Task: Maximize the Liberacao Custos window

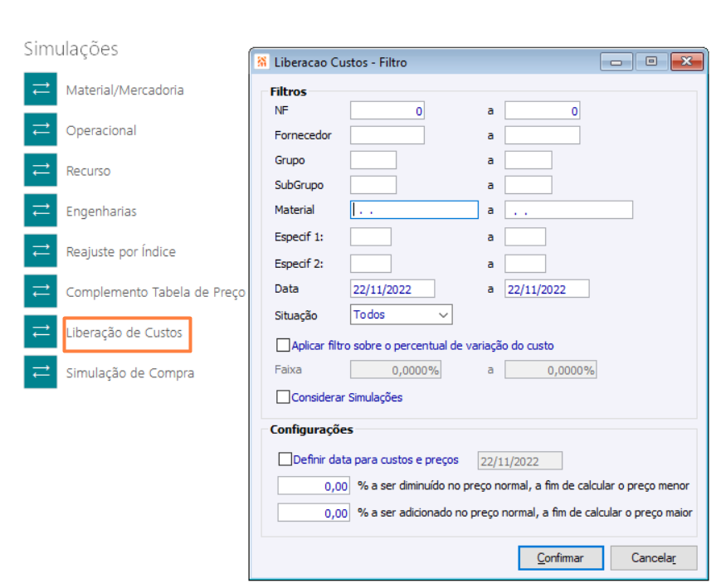Action: pyautogui.click(x=651, y=61)
